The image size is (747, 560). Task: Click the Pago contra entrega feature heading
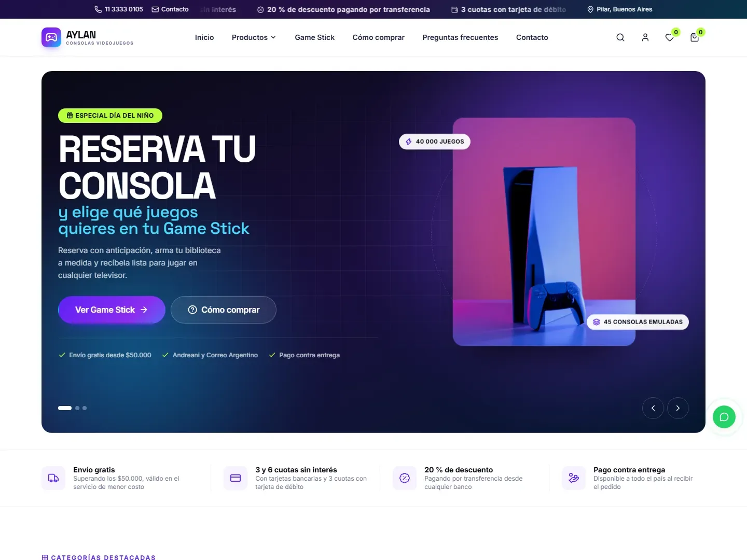[x=629, y=470]
